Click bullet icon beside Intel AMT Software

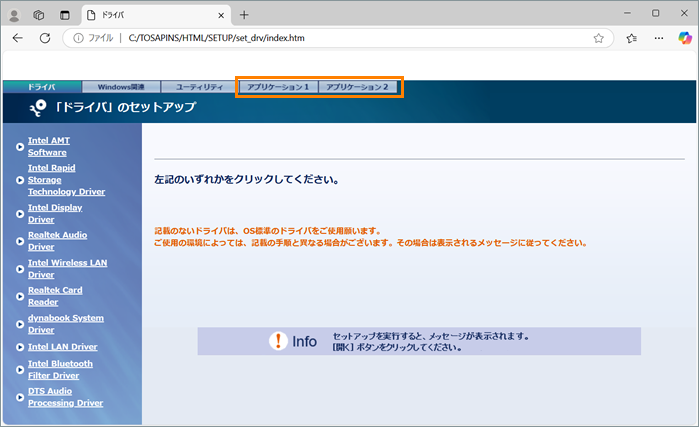[x=20, y=147]
